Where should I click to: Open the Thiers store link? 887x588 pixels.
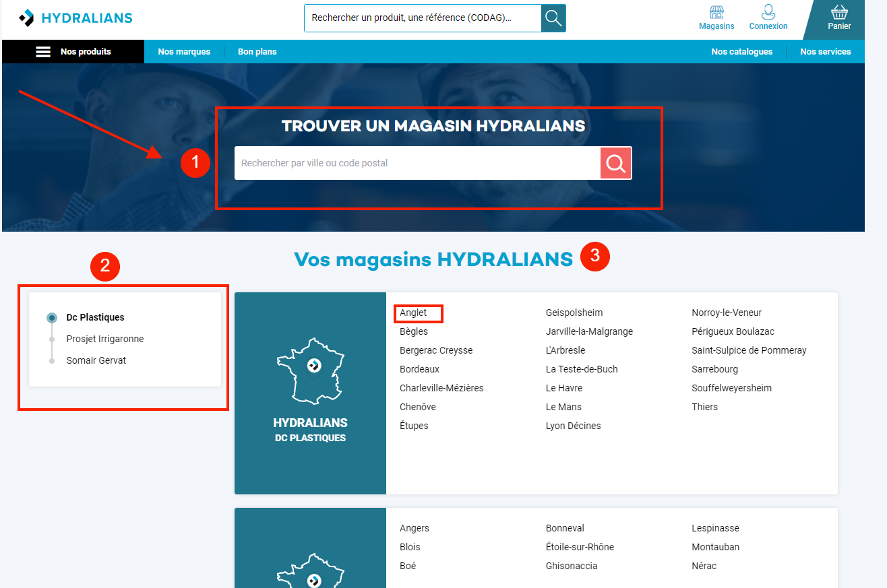pos(704,407)
